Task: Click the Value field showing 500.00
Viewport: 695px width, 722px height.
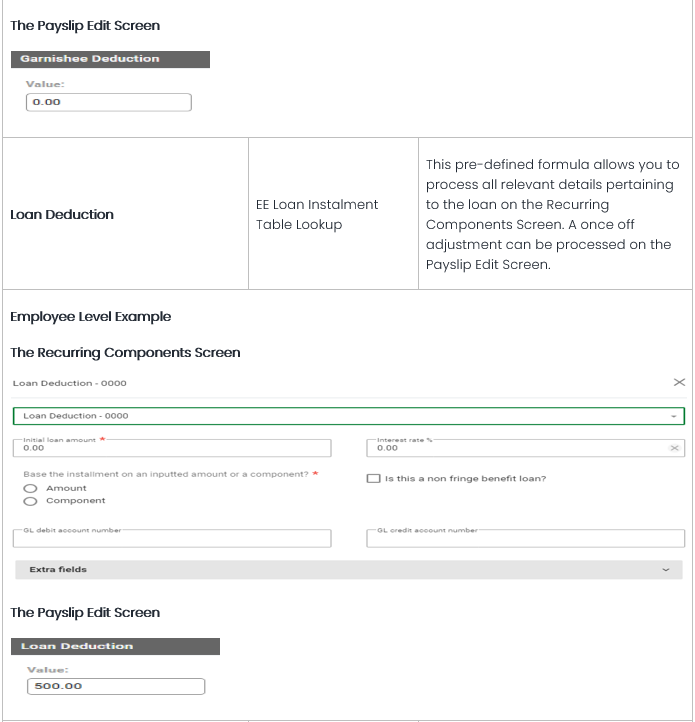Action: [x=117, y=687]
